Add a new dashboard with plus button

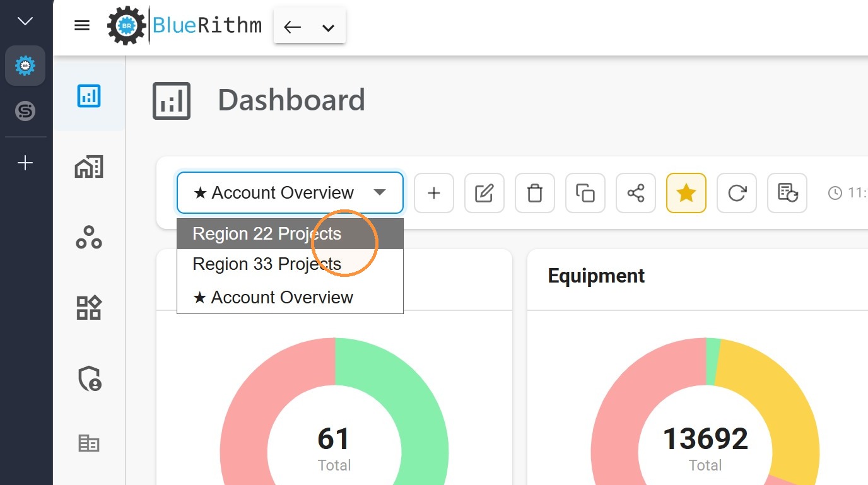434,193
